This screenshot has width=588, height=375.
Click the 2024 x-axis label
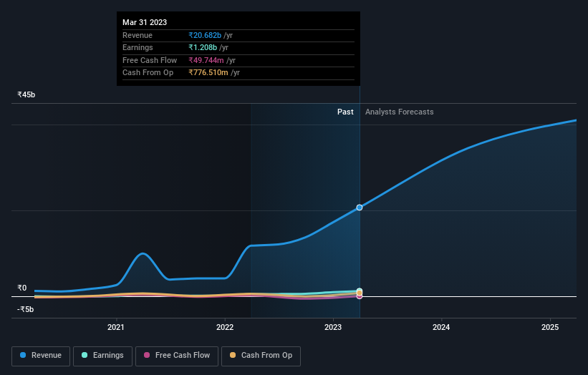click(441, 328)
